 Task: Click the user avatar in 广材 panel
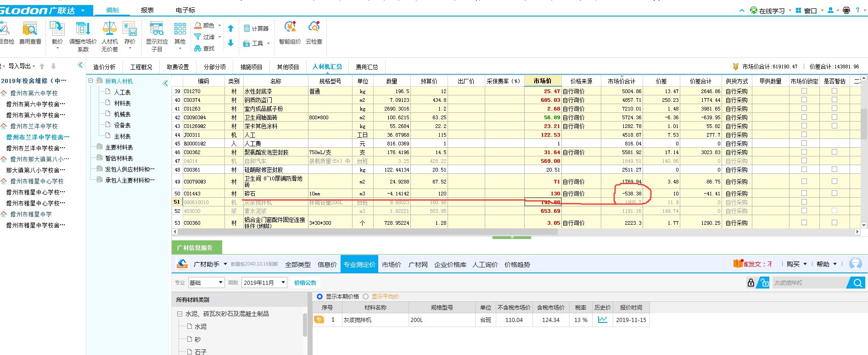tap(856, 263)
